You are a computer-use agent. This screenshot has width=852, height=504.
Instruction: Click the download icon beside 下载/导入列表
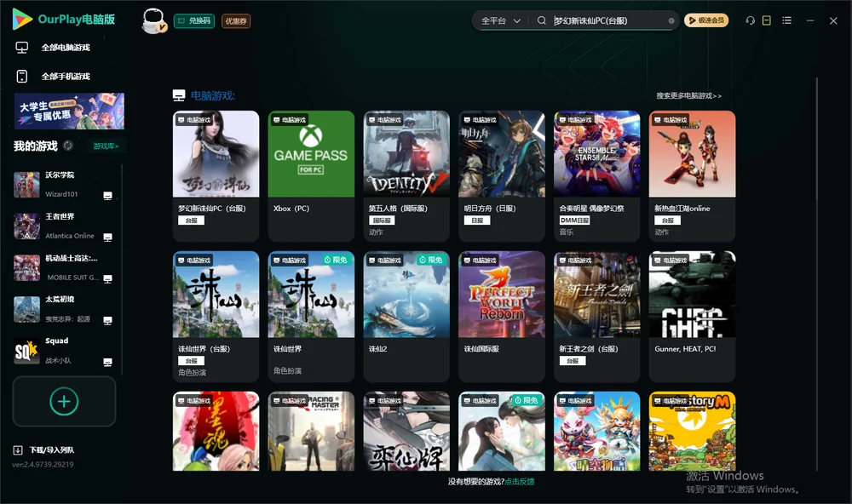coord(18,450)
